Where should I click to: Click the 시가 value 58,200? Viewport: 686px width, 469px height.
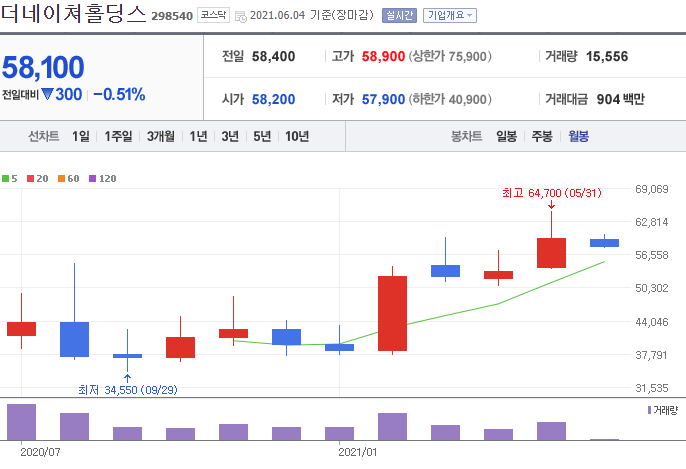coord(273,99)
